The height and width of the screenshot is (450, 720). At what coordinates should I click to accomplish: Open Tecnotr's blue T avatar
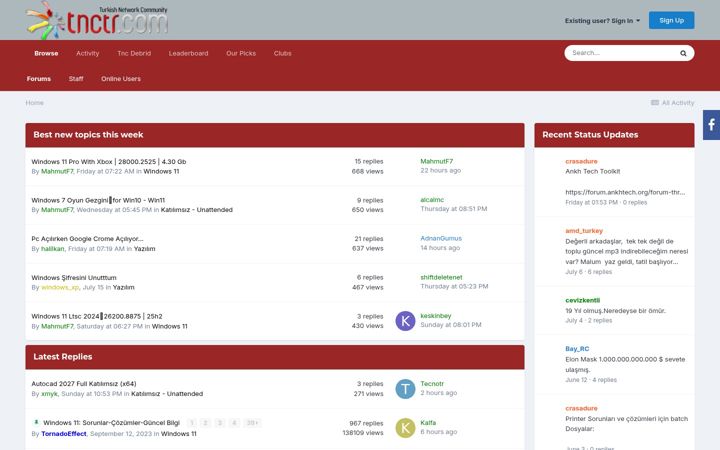coord(405,388)
